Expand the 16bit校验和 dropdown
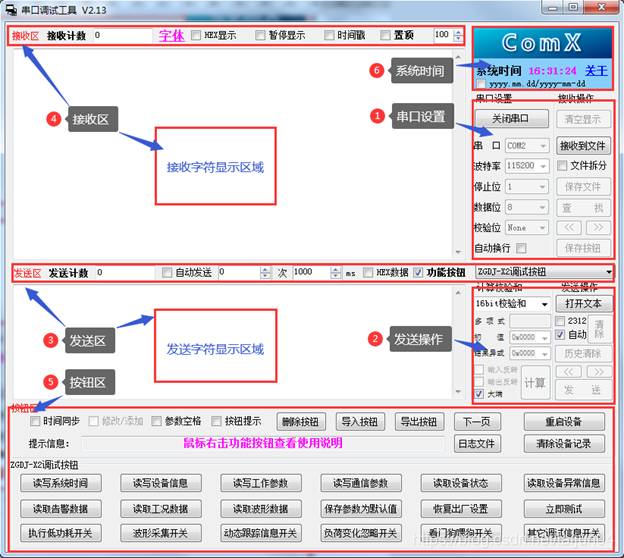This screenshot has width=624, height=558. (x=512, y=304)
